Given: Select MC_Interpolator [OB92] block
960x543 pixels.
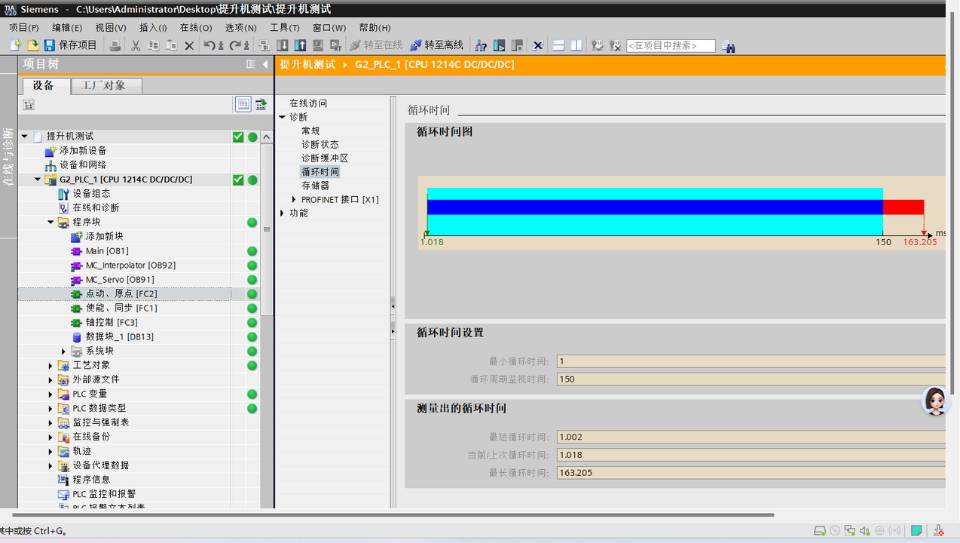Looking at the screenshot, I should coord(130,265).
